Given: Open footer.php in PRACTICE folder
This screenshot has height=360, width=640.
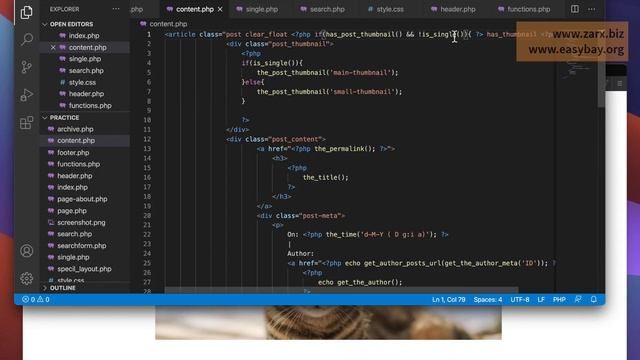Looking at the screenshot, I should pos(73,153).
